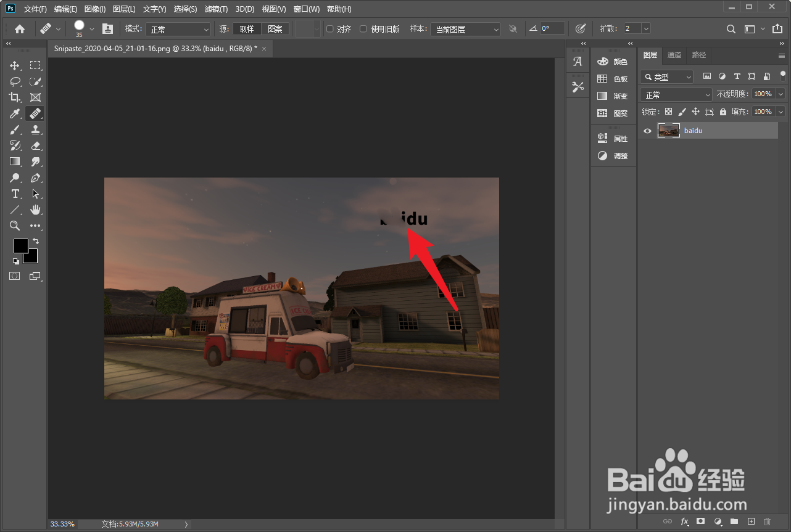Open the share image icon
The height and width of the screenshot is (532, 791).
point(777,28)
